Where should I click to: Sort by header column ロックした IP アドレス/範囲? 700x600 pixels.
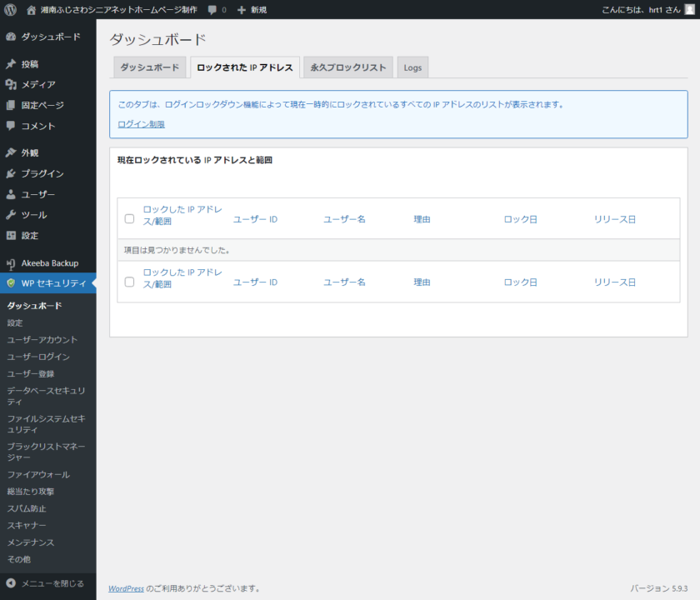pyautogui.click(x=182, y=215)
